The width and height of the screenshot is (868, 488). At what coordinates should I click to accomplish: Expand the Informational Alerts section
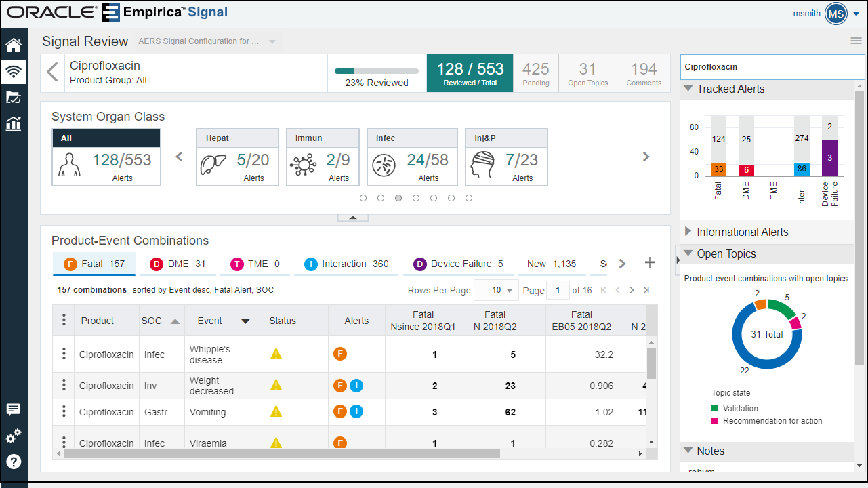(688, 232)
